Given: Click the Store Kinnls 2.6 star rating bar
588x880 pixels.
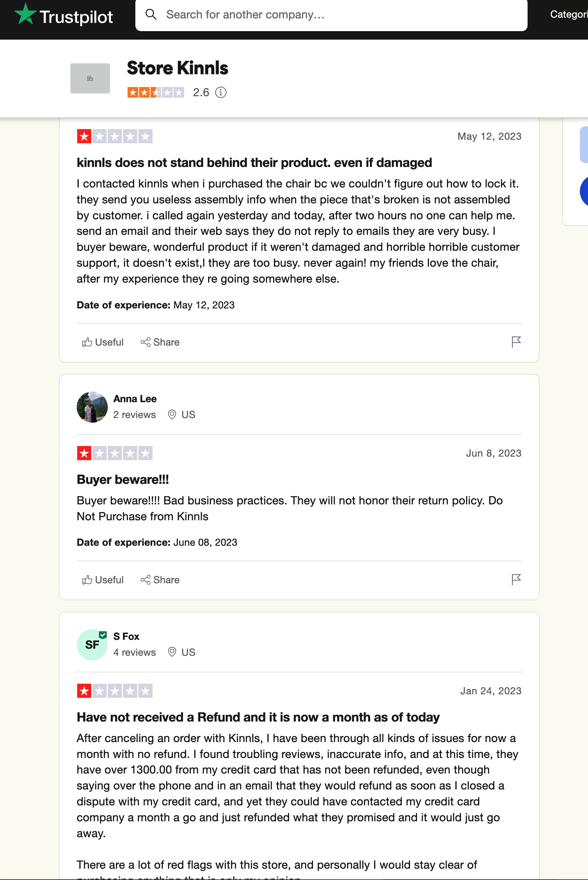Looking at the screenshot, I should click(155, 92).
